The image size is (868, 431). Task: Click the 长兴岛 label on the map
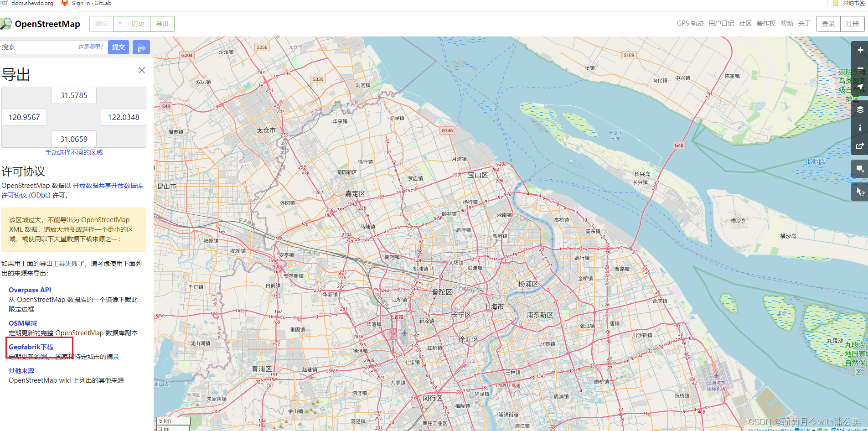coord(642,174)
